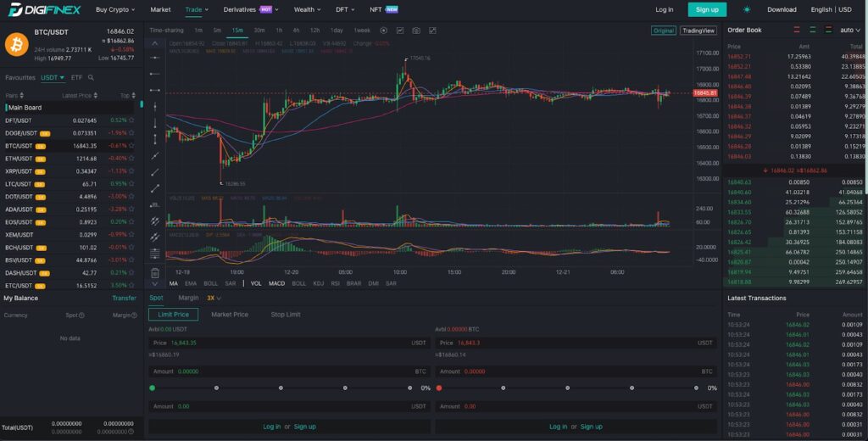Select the diagonal segment line tool

[x=155, y=188]
